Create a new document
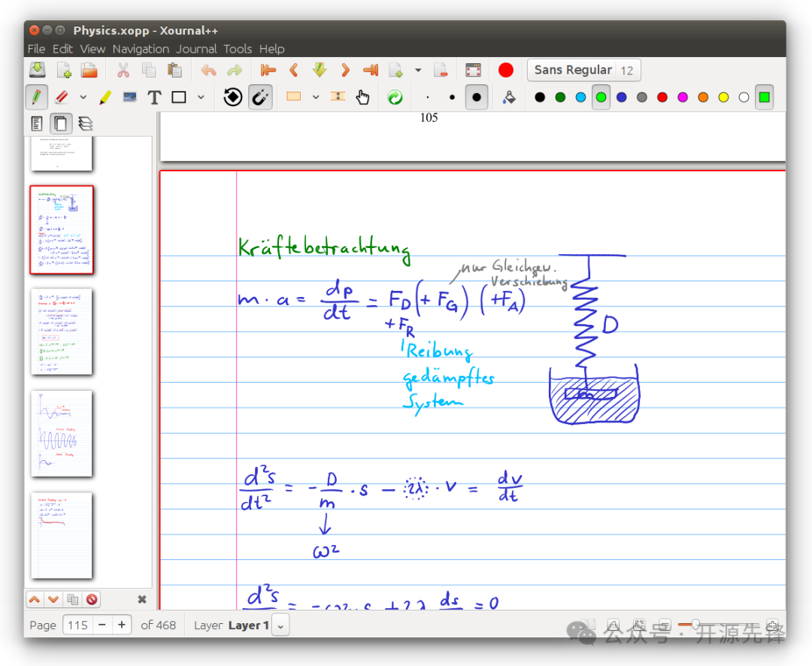 pos(64,70)
